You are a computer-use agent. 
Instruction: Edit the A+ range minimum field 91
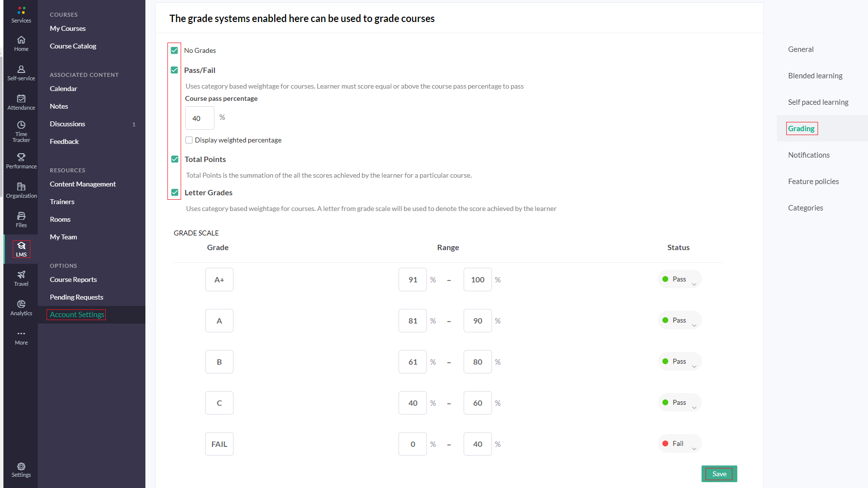pyautogui.click(x=413, y=279)
